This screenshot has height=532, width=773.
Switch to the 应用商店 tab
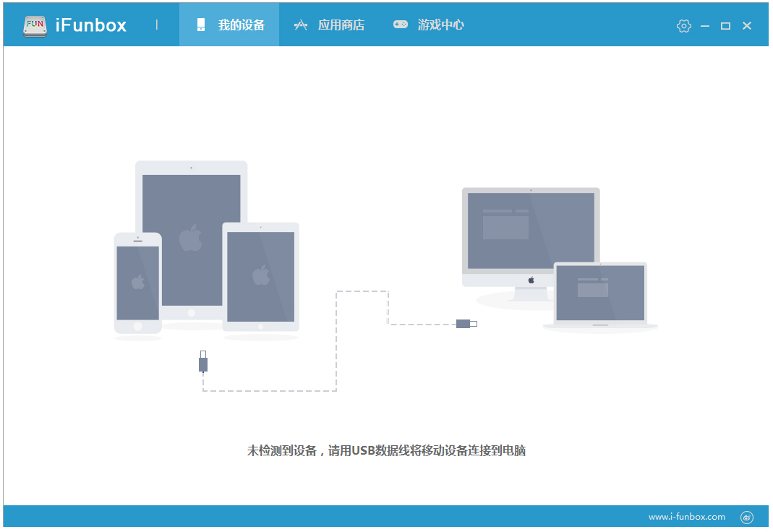click(x=330, y=25)
